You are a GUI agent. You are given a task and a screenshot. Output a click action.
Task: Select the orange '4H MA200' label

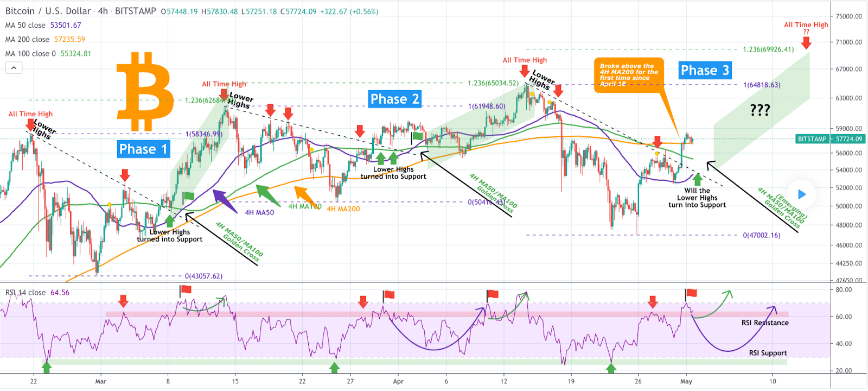pyautogui.click(x=343, y=209)
